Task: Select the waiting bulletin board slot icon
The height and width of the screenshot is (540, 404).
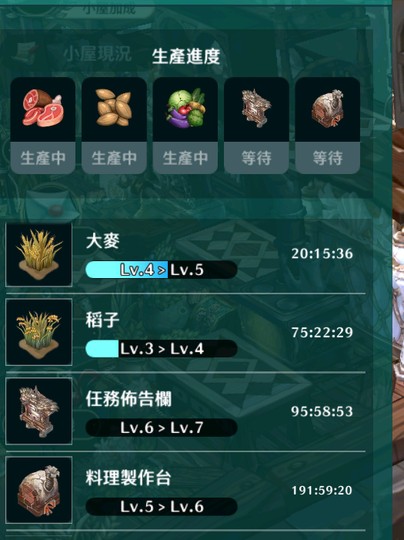Action: tap(256, 110)
